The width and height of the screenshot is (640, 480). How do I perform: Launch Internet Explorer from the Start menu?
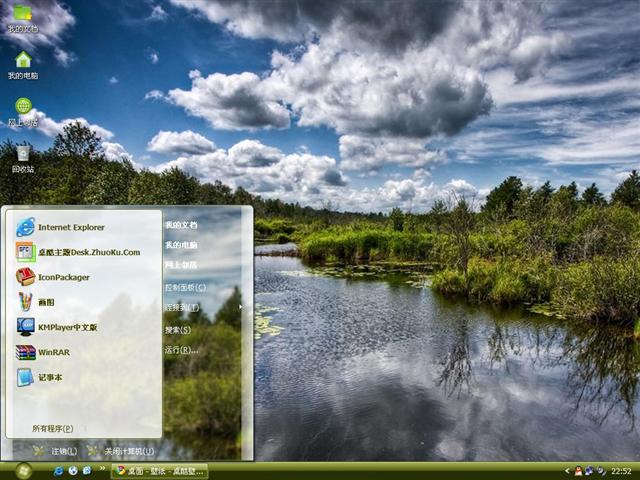[60, 227]
